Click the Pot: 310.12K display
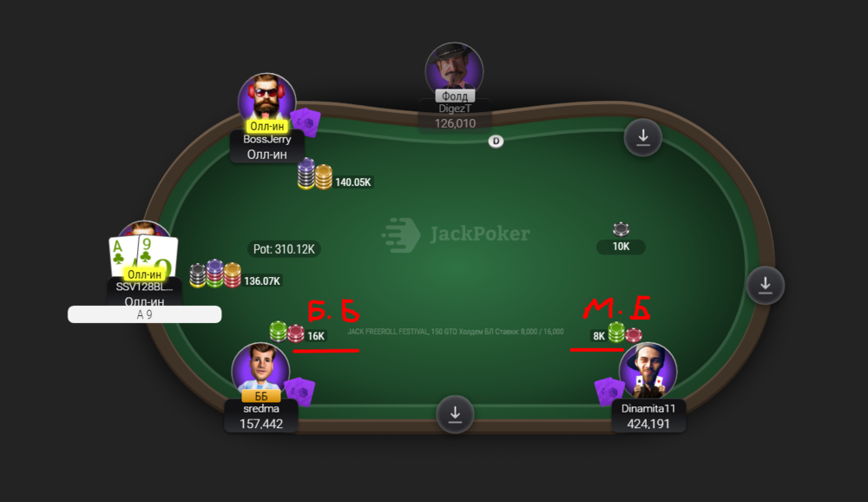868x502 pixels. pos(284,249)
